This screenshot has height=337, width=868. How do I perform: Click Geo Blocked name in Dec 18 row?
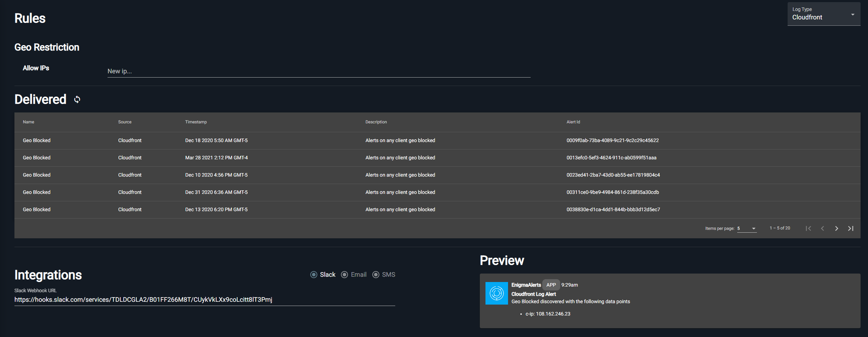tap(37, 140)
